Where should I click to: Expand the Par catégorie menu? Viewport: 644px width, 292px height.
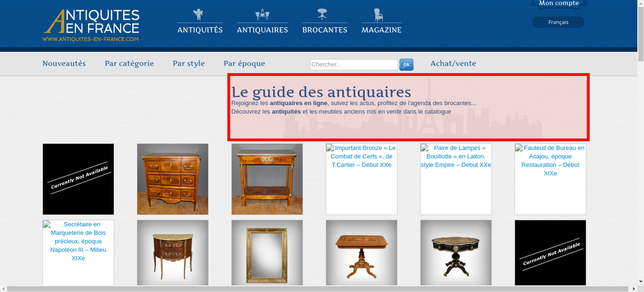coord(129,63)
